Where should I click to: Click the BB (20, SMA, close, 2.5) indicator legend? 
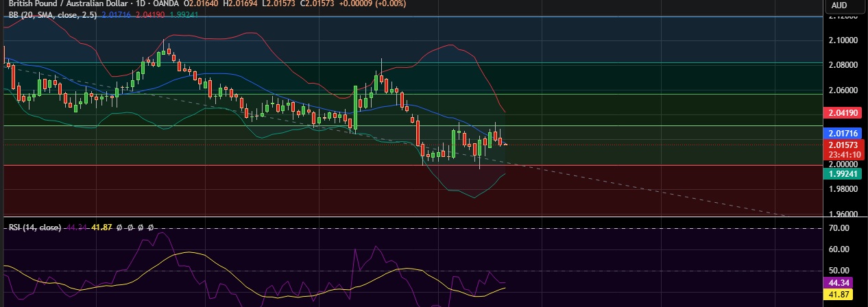pos(48,14)
